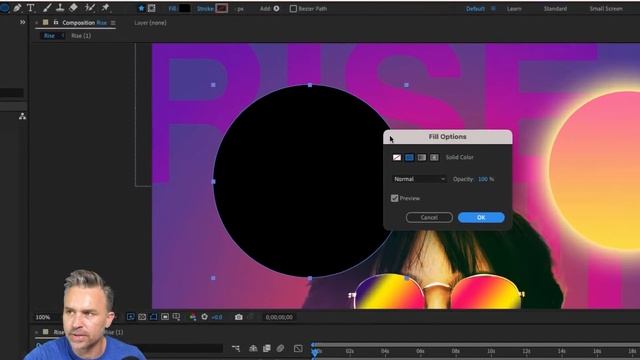Click the blue Stroke label link
The image size is (640, 360).
pyautogui.click(x=205, y=9)
